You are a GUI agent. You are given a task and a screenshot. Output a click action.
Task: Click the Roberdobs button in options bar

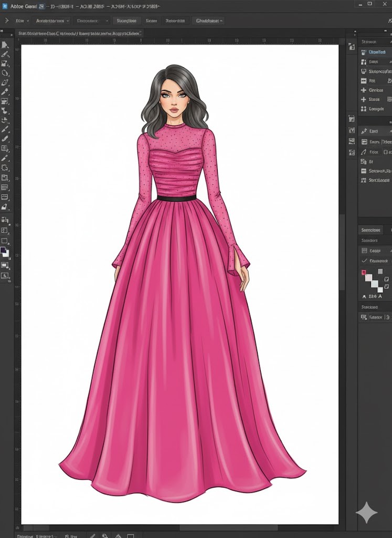(175, 20)
